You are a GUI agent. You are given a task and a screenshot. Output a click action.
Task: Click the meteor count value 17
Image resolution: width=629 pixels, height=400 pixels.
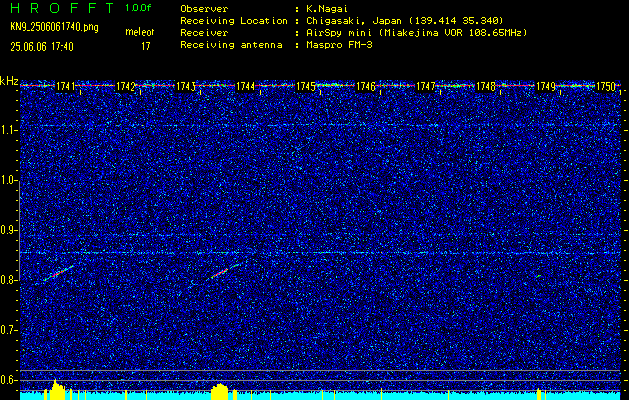click(x=145, y=47)
